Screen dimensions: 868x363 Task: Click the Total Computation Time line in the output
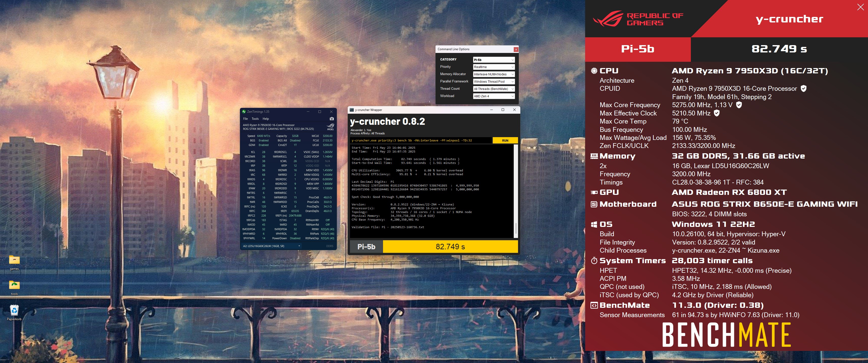[x=405, y=159]
